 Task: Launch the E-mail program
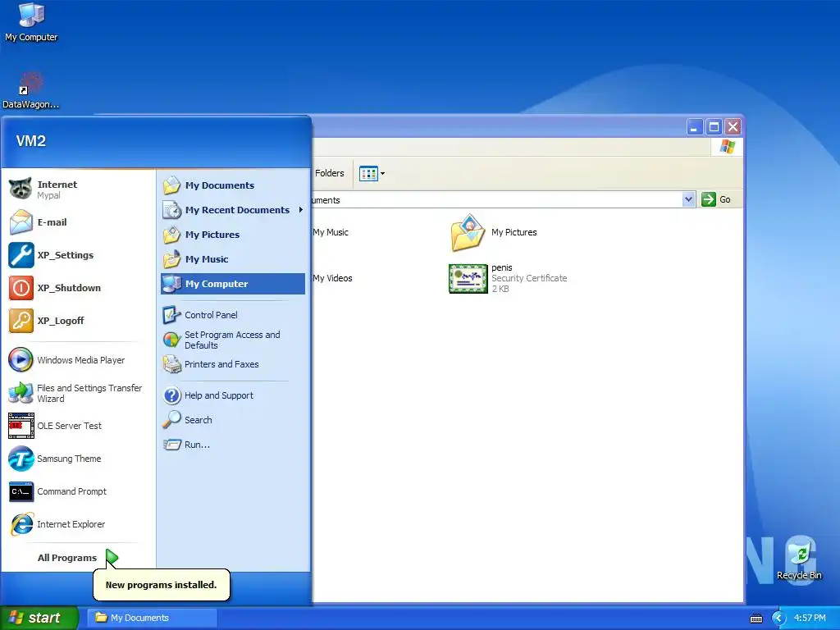79,222
